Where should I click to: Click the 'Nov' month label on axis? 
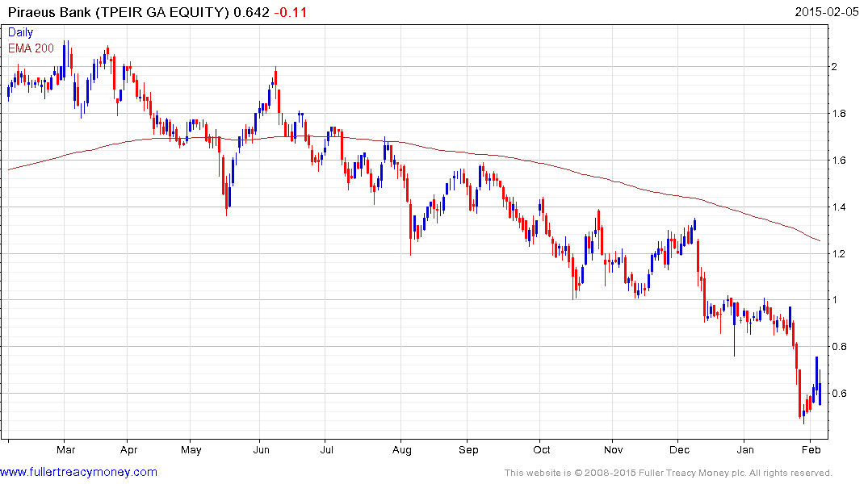613,449
